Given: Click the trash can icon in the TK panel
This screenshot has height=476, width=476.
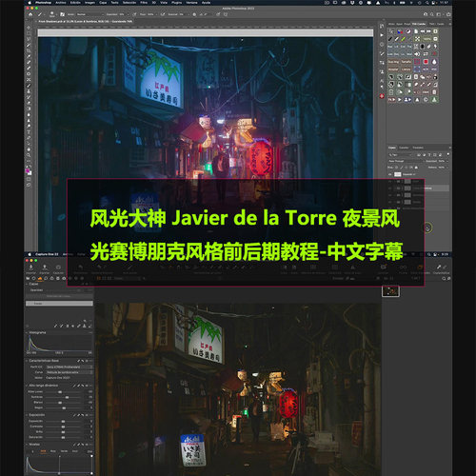Looking at the screenshot, I should pos(434,92).
